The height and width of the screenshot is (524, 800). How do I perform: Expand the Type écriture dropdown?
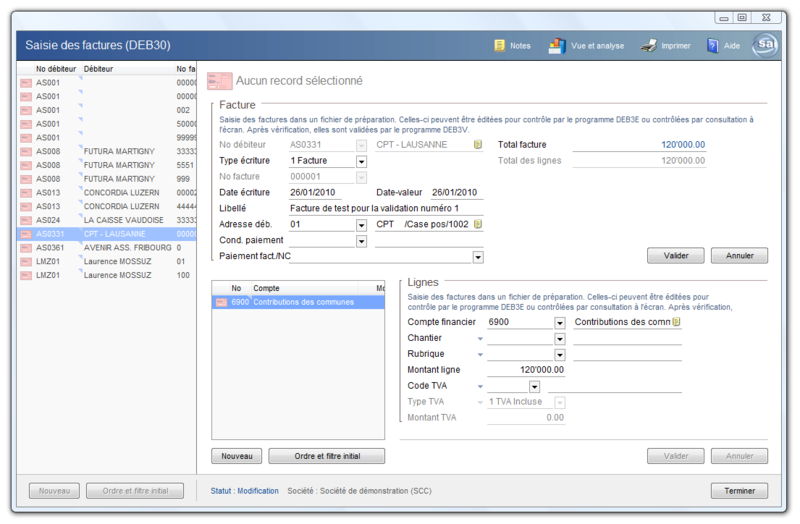(x=361, y=161)
